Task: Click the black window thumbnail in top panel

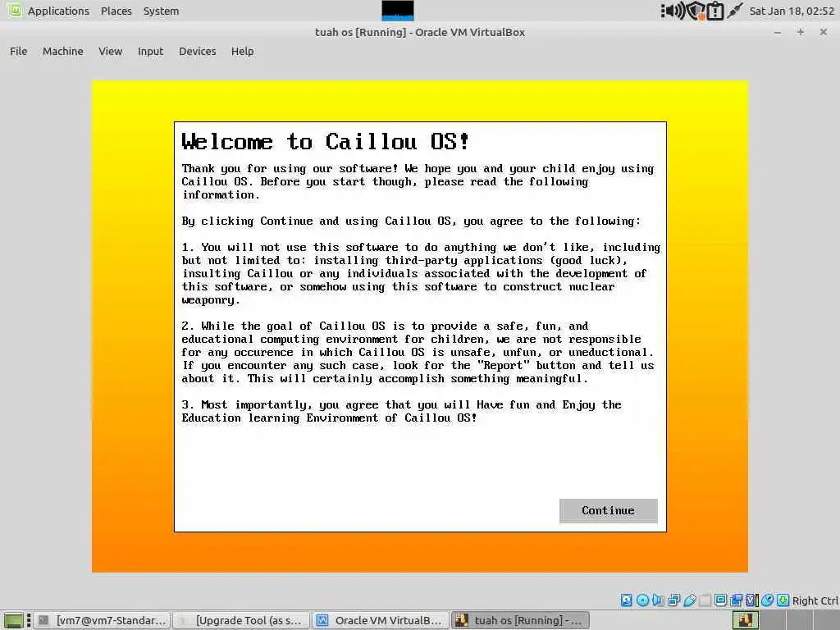Action: coord(398,10)
